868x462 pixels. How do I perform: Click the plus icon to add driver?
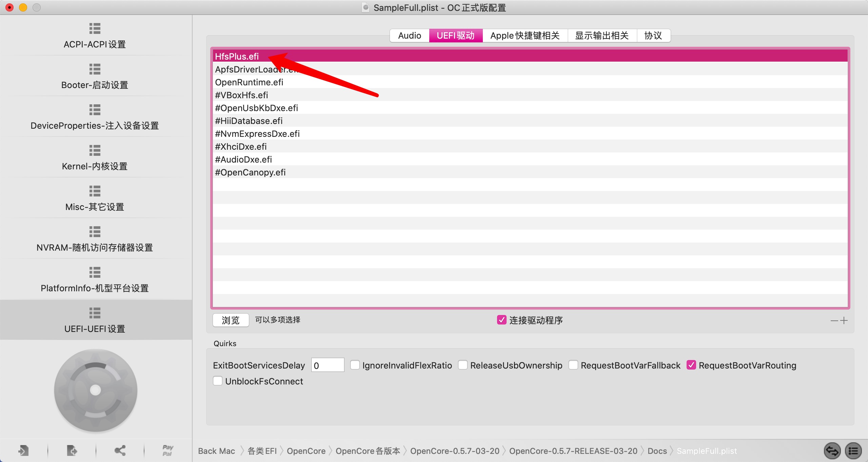pos(844,320)
